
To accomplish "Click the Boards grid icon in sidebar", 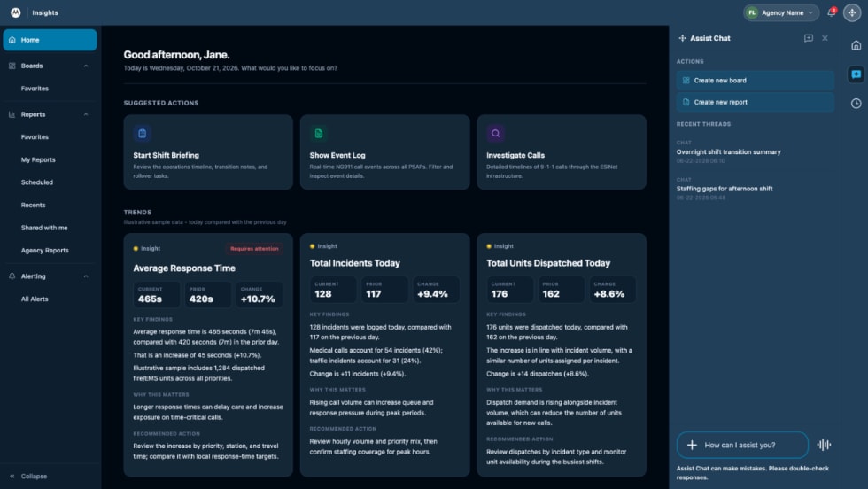I will click(12, 66).
